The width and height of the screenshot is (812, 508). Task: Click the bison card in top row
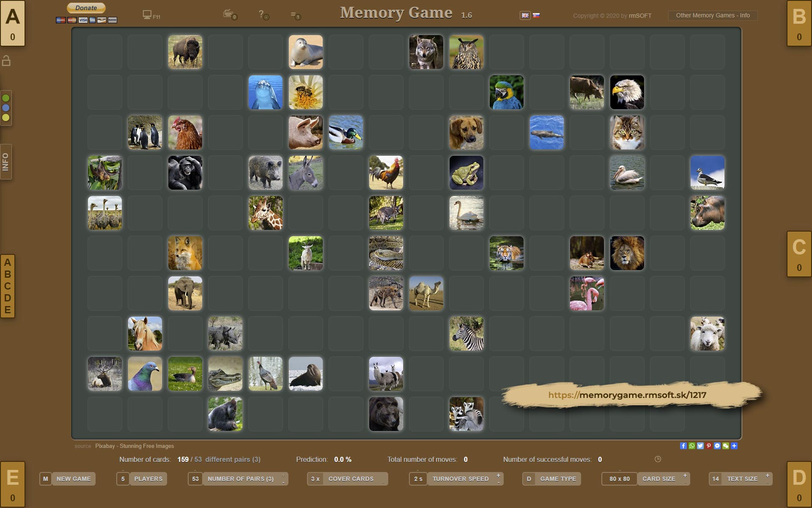[185, 52]
